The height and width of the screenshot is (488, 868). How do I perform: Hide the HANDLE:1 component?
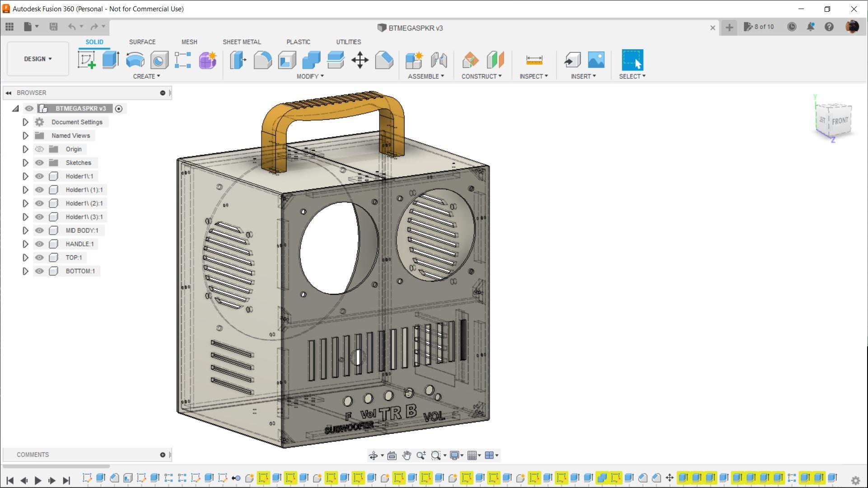[39, 244]
